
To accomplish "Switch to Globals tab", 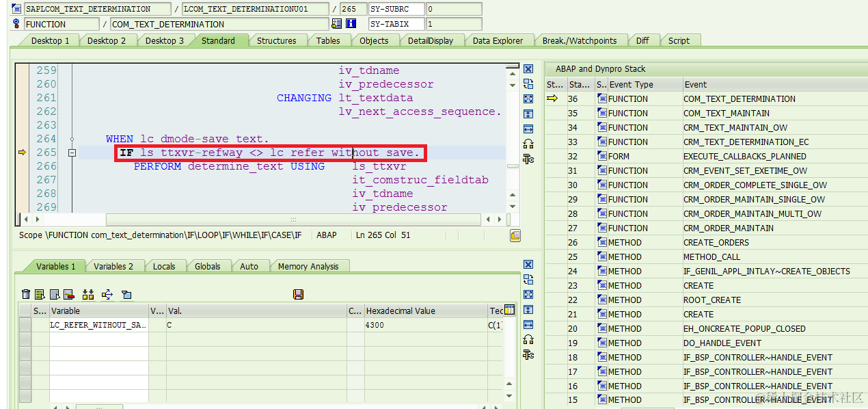I will 208,266.
